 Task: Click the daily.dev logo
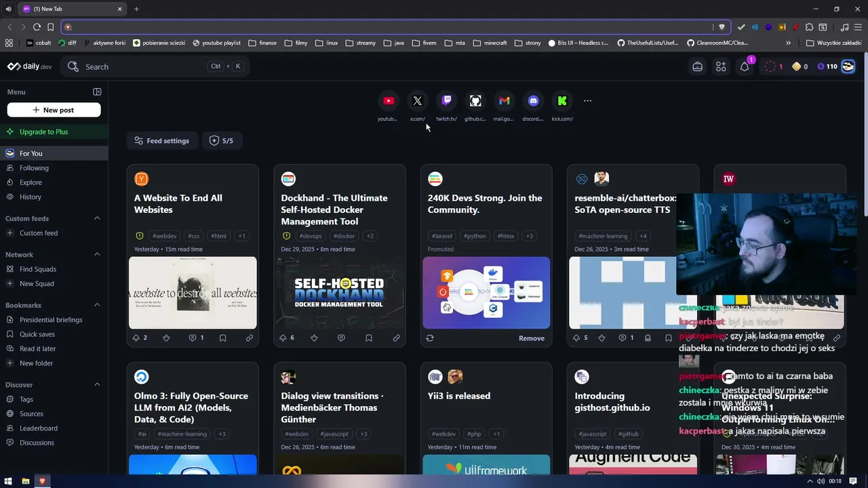click(x=30, y=66)
